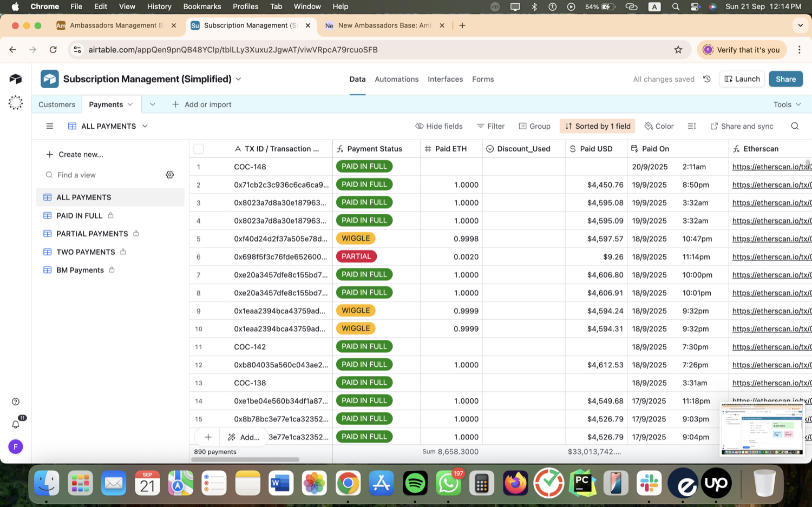Image resolution: width=812 pixels, height=507 pixels.
Task: Click the red PARTIAL status in row 6
Action: point(356,256)
